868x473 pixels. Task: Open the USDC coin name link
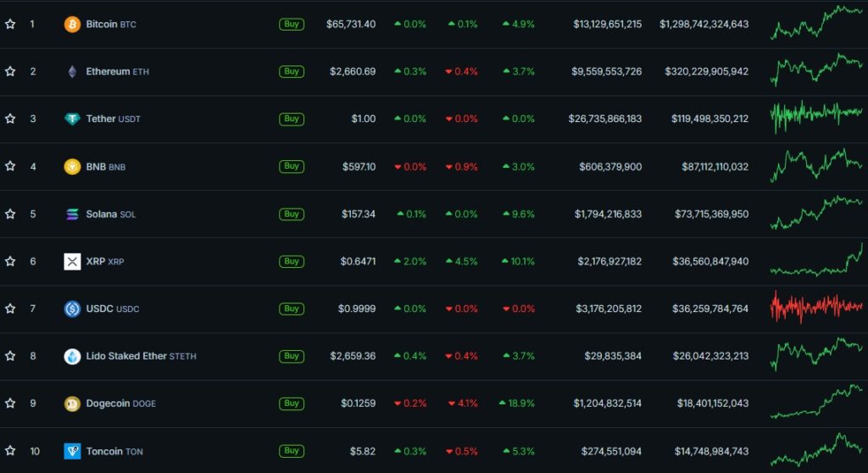[x=113, y=309]
